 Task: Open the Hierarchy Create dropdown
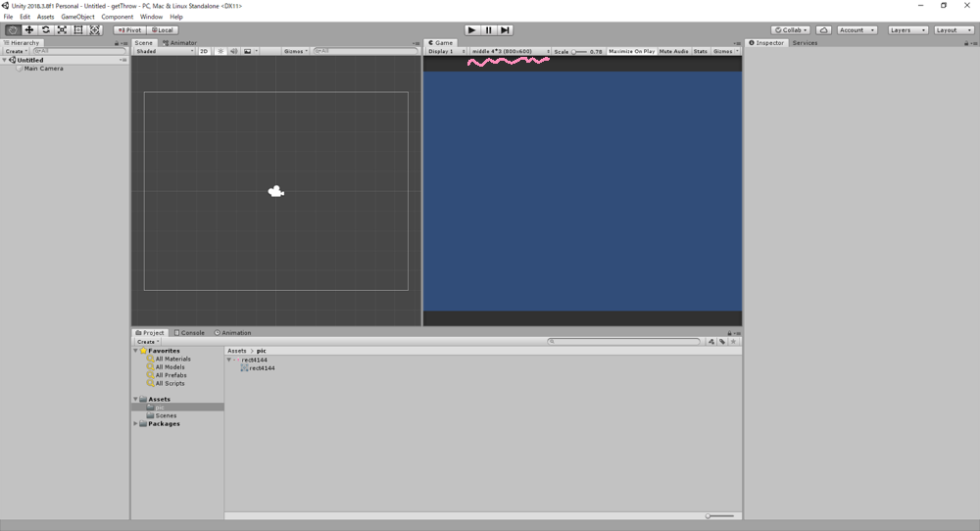click(17, 51)
